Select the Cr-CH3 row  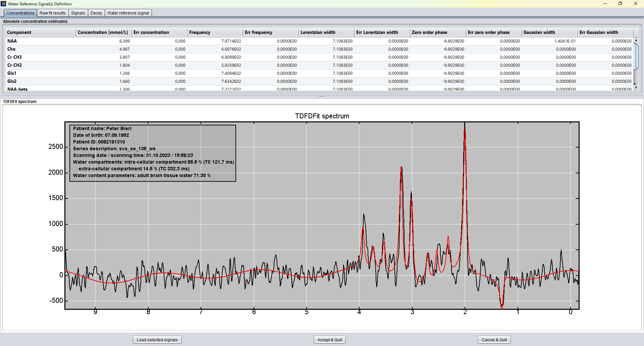[x=319, y=57]
